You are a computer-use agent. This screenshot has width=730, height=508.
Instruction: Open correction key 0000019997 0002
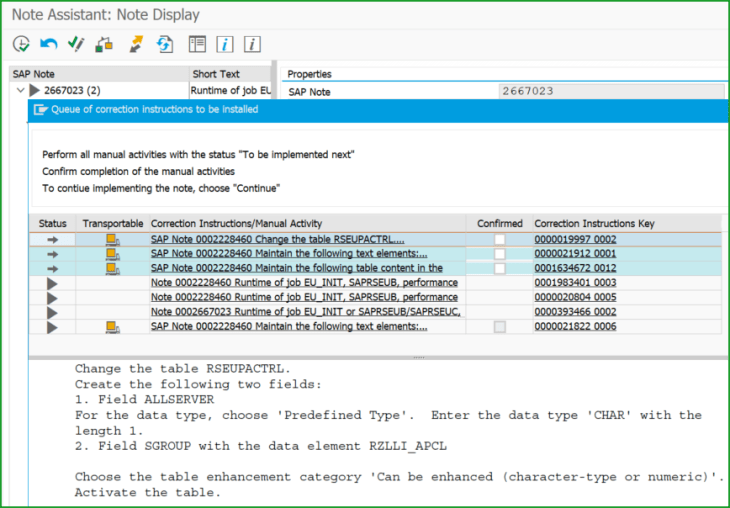(575, 239)
